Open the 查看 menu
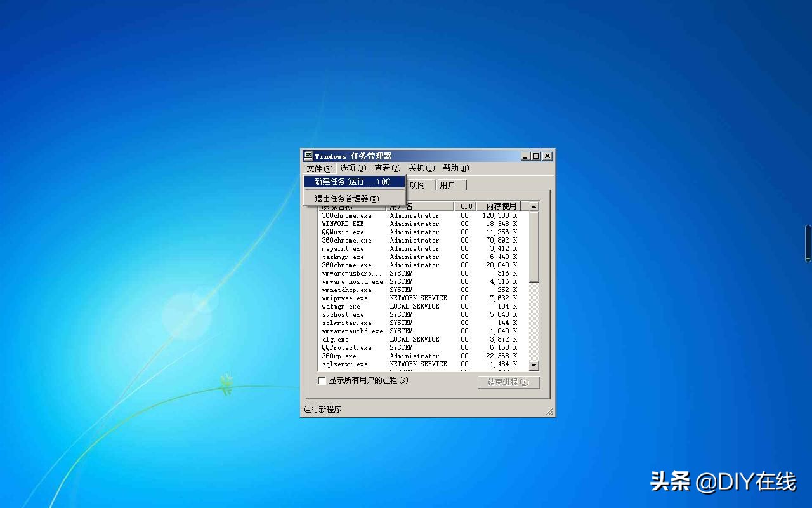 387,168
